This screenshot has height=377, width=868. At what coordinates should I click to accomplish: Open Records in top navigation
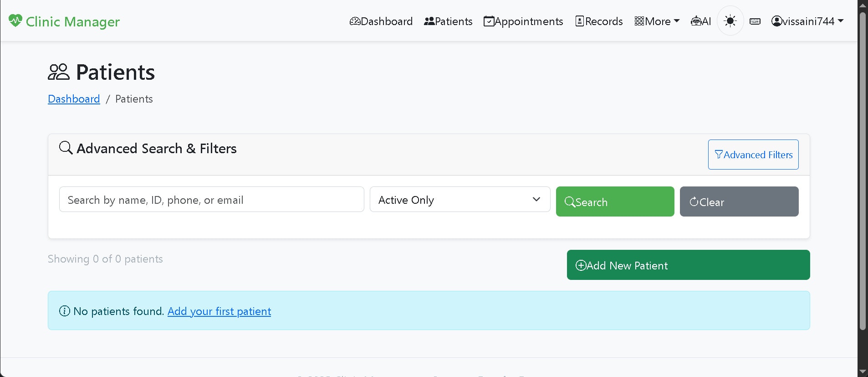(x=599, y=21)
